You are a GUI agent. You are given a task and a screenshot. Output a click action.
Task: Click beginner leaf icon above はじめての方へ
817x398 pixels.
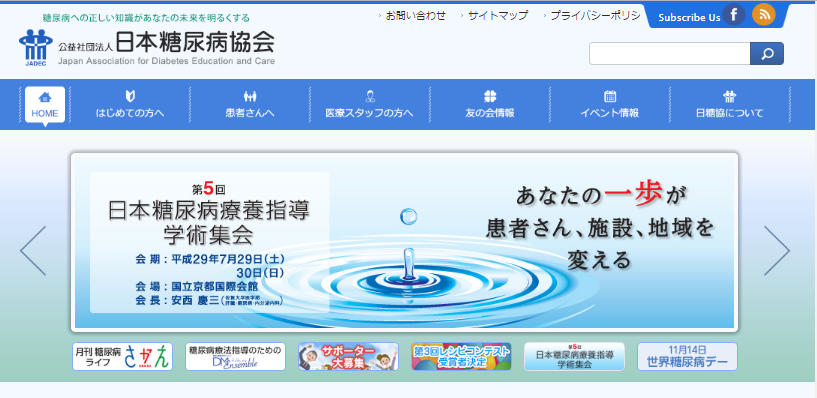(130, 96)
